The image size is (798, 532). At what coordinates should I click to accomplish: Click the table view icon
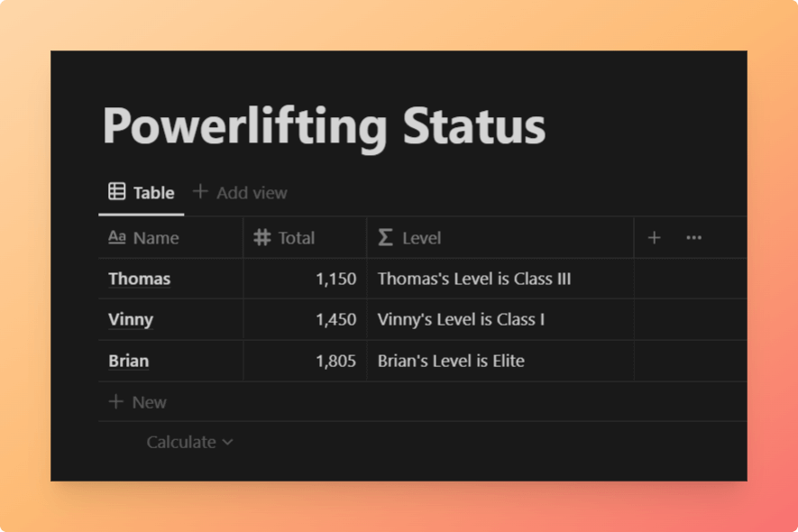(117, 192)
